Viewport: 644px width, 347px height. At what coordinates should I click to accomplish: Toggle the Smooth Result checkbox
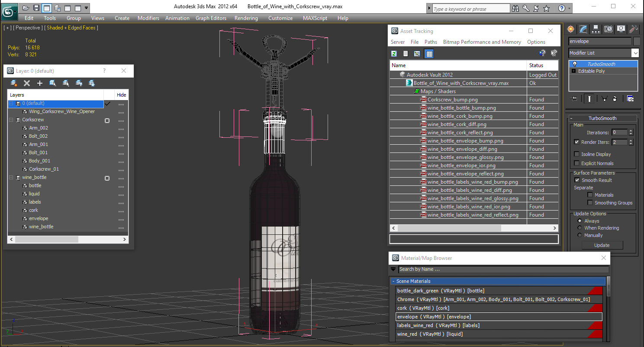click(x=576, y=180)
